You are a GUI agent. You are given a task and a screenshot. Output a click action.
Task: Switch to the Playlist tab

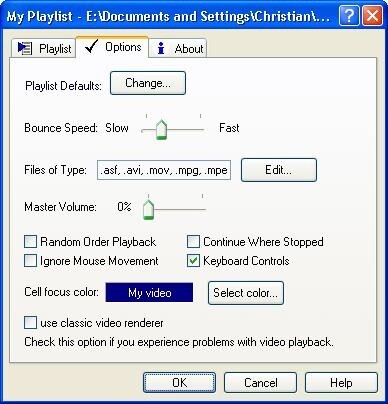point(44,48)
